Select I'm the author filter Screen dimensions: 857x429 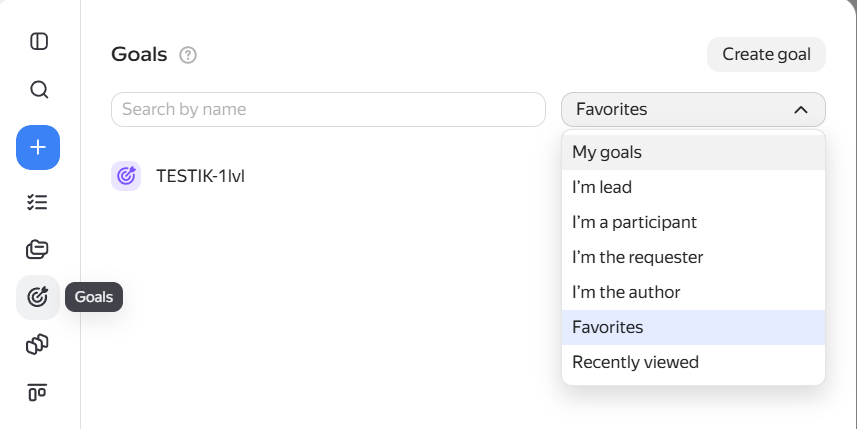pyautogui.click(x=693, y=292)
